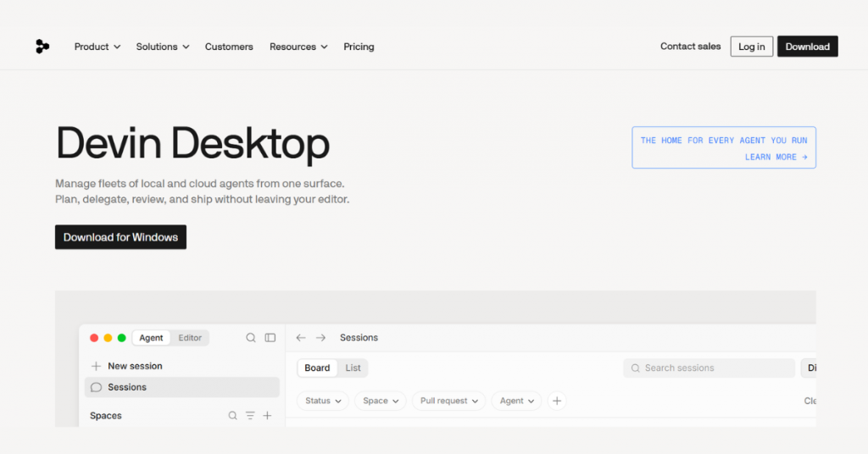This screenshot has height=454, width=868.
Task: Click the Log in button
Action: tap(751, 47)
